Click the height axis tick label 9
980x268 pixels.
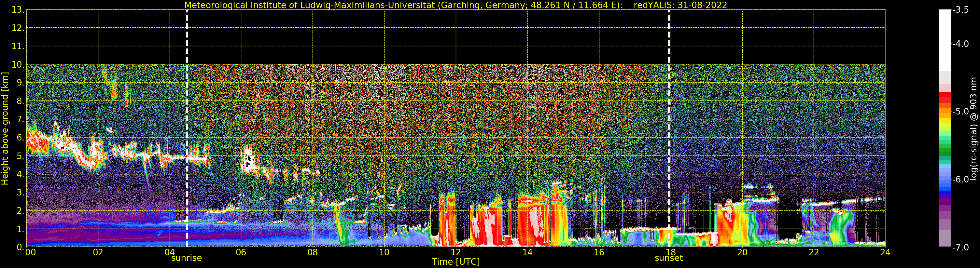(x=20, y=83)
